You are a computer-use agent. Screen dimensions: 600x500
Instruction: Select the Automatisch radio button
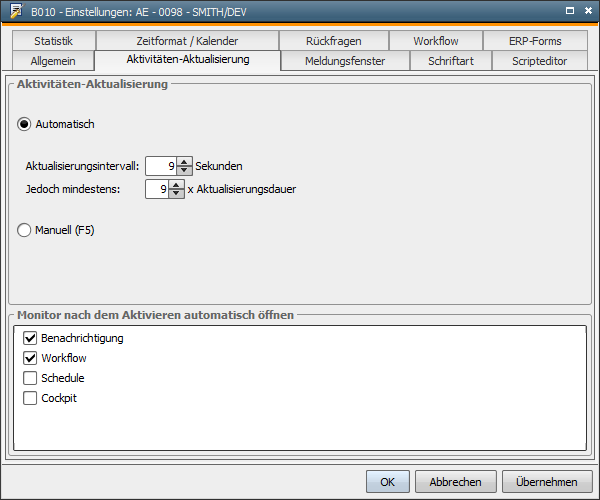(x=25, y=124)
